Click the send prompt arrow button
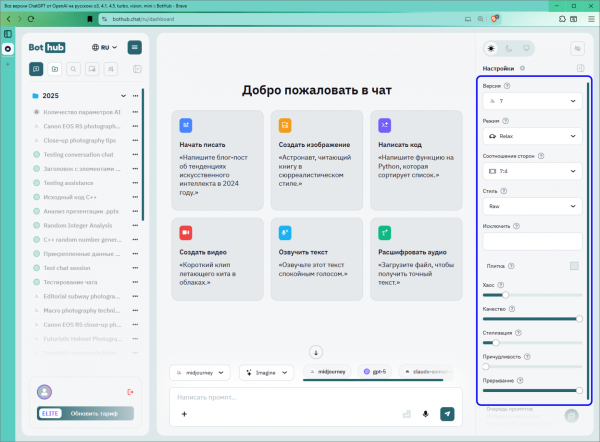This screenshot has height=442, width=600. tap(447, 413)
